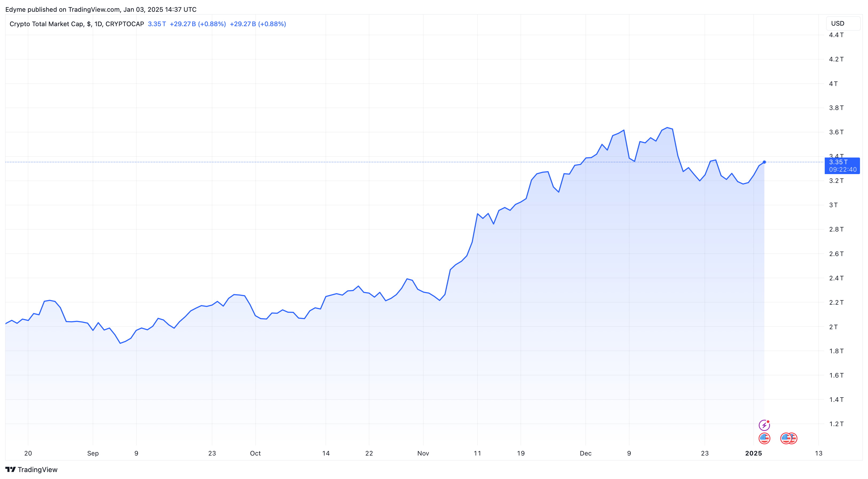Click the TradingView text link at bottom
This screenshot has width=868, height=479.
37,470
